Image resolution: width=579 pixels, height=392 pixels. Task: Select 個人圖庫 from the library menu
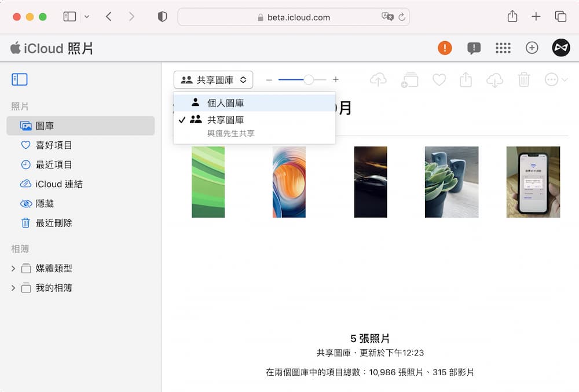225,103
